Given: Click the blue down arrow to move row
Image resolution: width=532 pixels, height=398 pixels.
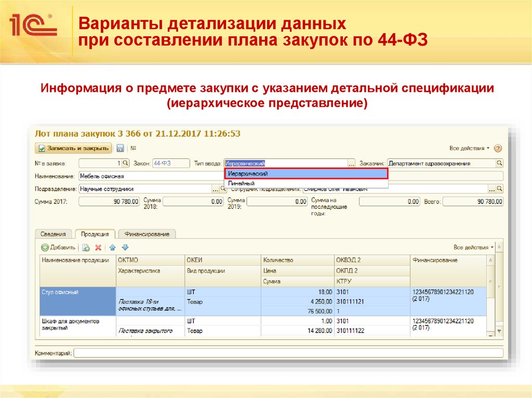Looking at the screenshot, I should (x=125, y=246).
